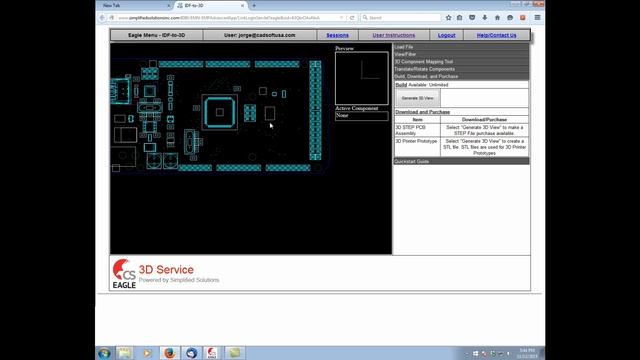
Task: Open the EAGLE app from the taskbar
Action: [212, 353]
